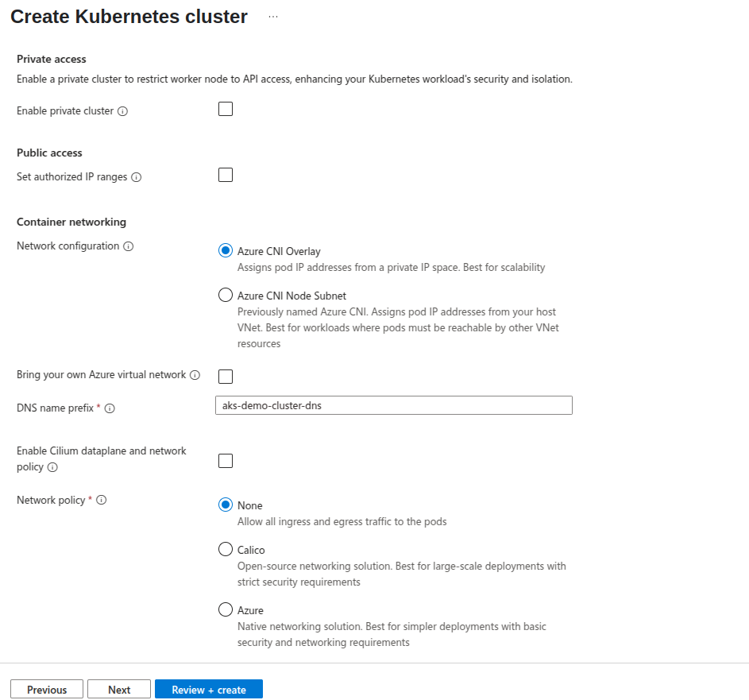749x700 pixels.
Task: Go to Next step
Action: [x=119, y=690]
